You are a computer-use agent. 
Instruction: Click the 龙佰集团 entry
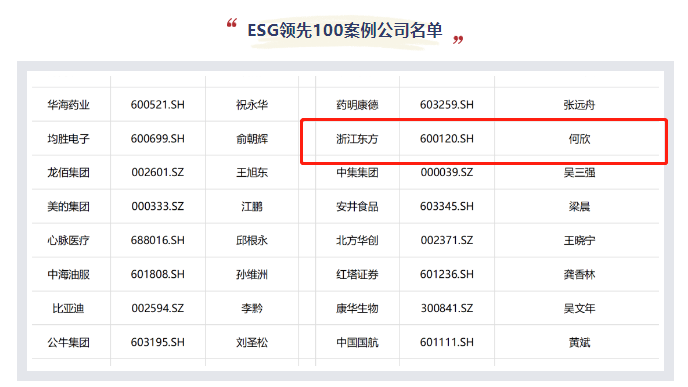point(68,172)
